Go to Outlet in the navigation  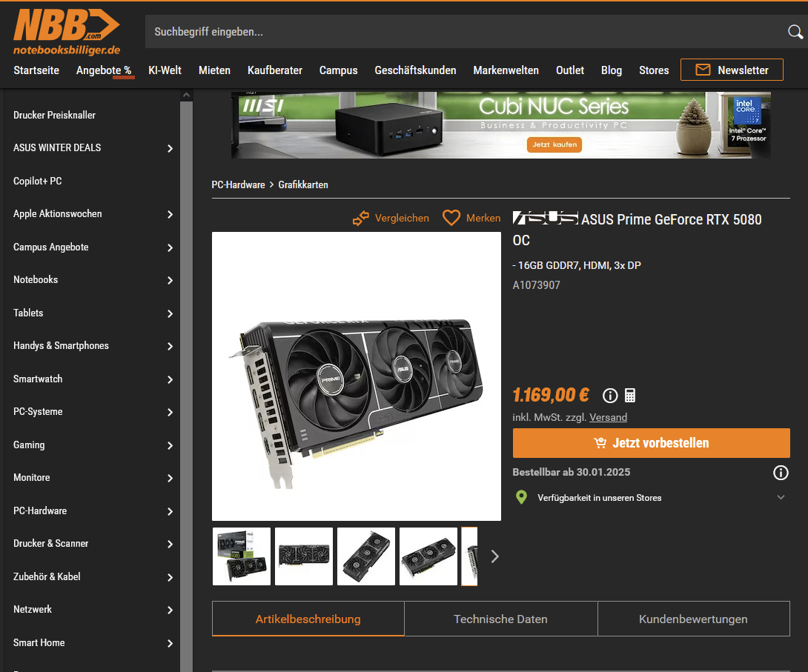point(570,70)
